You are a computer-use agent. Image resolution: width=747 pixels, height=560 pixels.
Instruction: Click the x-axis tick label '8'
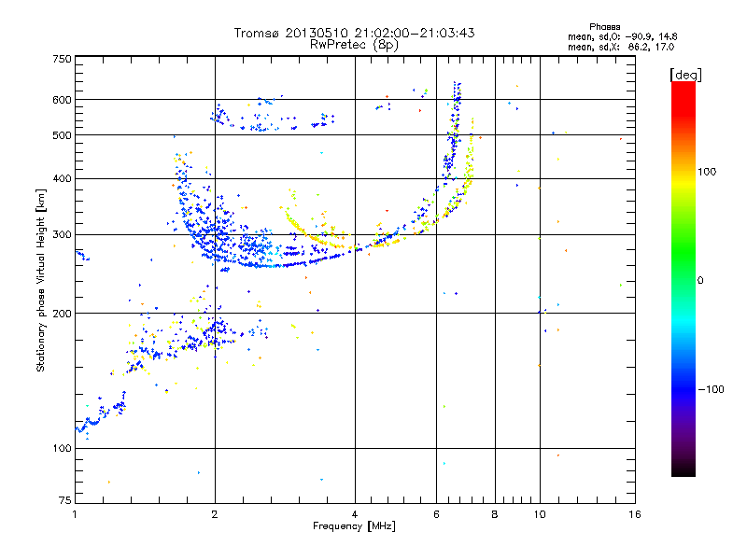[x=495, y=514]
